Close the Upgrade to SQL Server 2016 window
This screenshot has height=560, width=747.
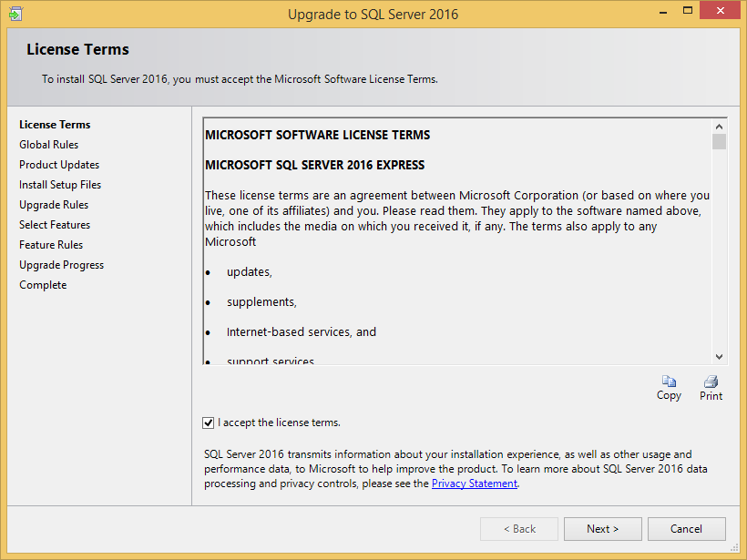click(720, 11)
